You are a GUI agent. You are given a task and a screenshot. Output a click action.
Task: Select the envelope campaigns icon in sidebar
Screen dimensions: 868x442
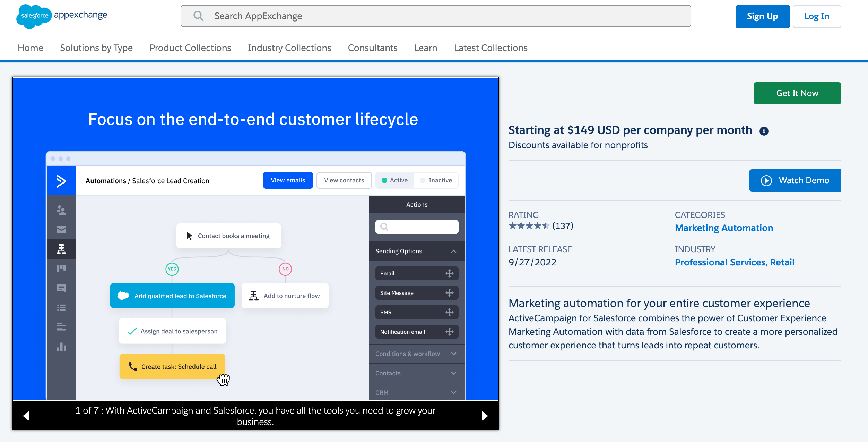(61, 230)
